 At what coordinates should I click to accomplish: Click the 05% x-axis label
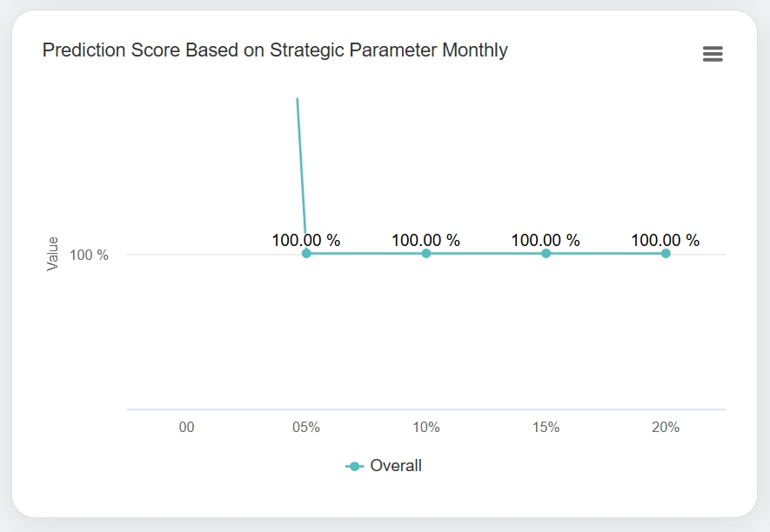click(x=306, y=428)
